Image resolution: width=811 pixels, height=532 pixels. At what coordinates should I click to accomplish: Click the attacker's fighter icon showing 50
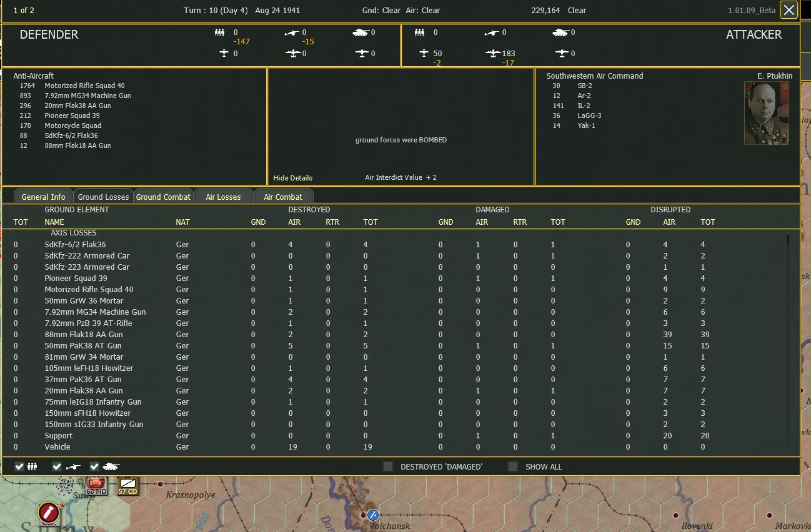tap(425, 54)
